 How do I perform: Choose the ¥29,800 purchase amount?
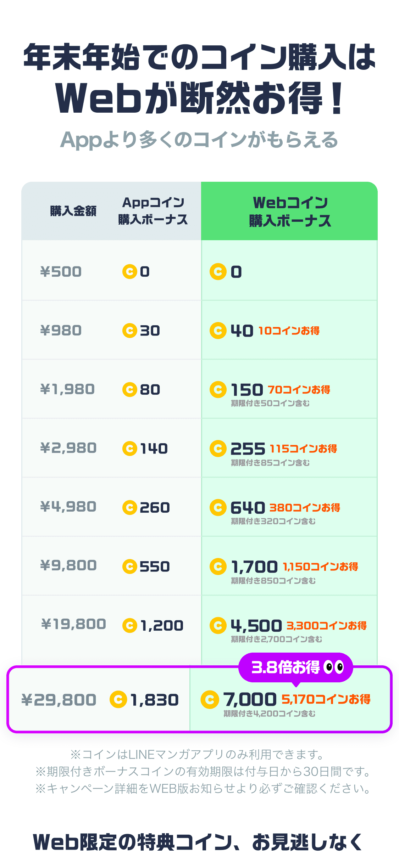[x=59, y=700]
